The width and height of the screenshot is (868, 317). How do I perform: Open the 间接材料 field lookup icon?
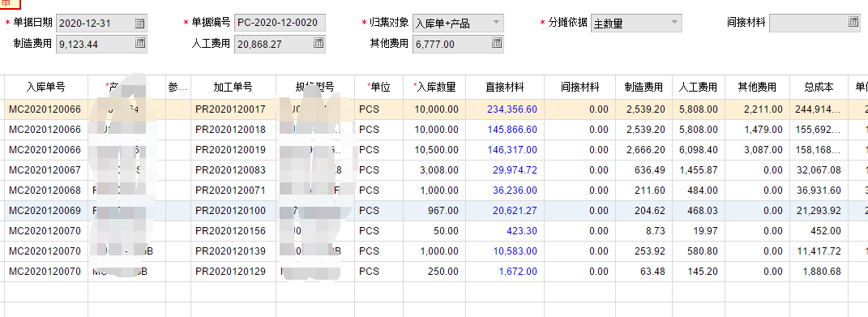click(x=853, y=23)
